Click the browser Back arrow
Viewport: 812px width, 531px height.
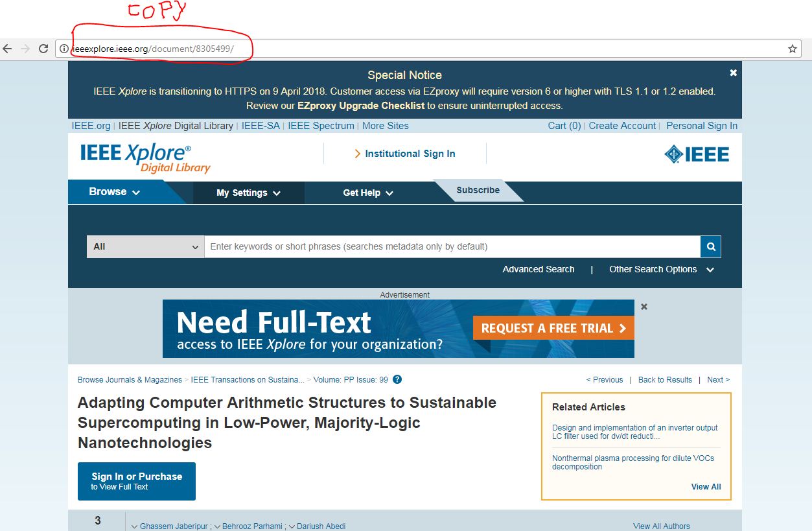[x=8, y=49]
